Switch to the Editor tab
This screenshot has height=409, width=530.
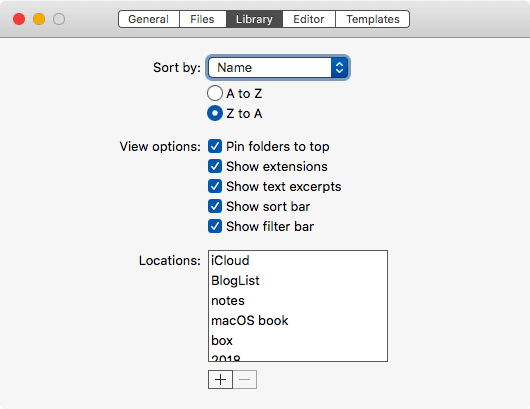coord(309,19)
